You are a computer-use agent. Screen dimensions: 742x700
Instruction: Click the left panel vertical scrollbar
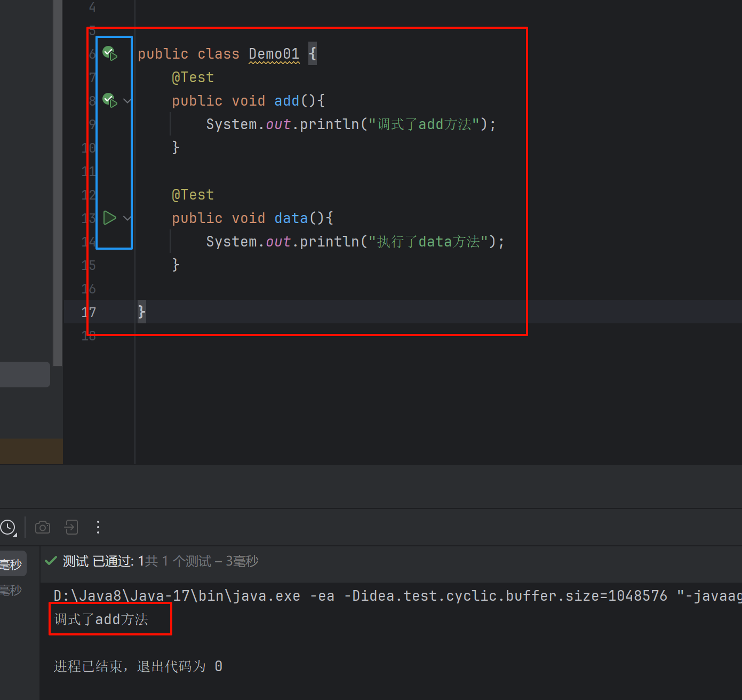tap(58, 181)
